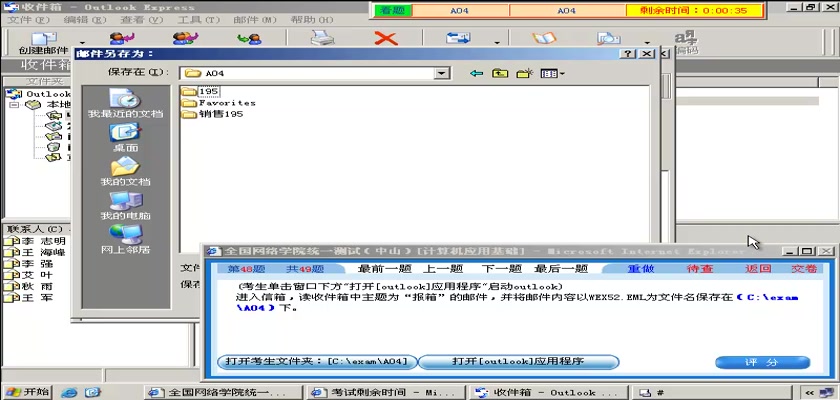This screenshot has height=400, width=840.
Task: Click the Print toolbar icon
Action: tap(322, 38)
